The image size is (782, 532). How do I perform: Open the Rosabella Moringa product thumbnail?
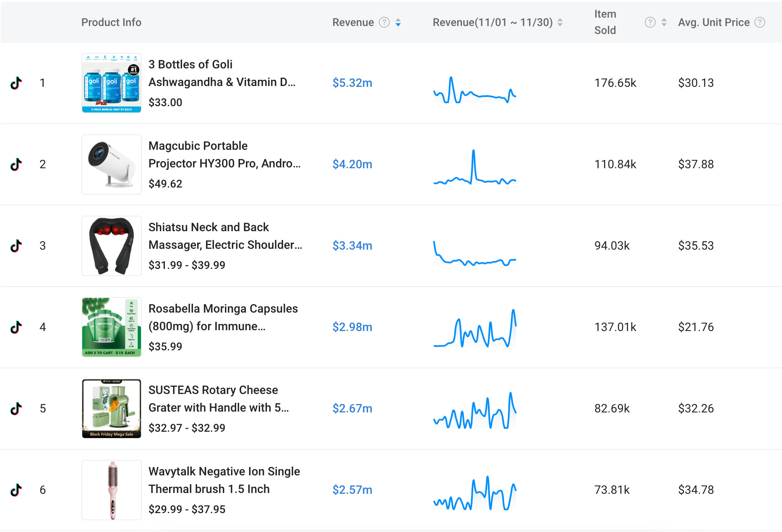click(x=112, y=327)
